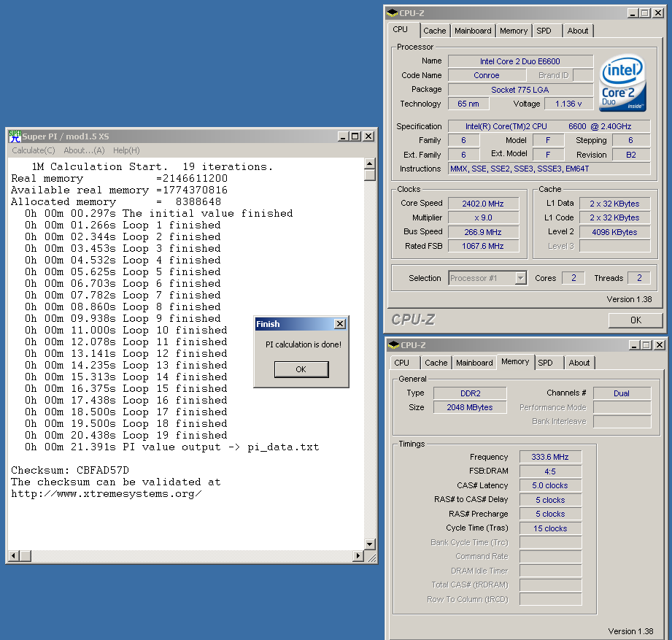Minimize the lower CPU-Z Memory window
Viewport: 672px width, 640px height.
click(635, 345)
